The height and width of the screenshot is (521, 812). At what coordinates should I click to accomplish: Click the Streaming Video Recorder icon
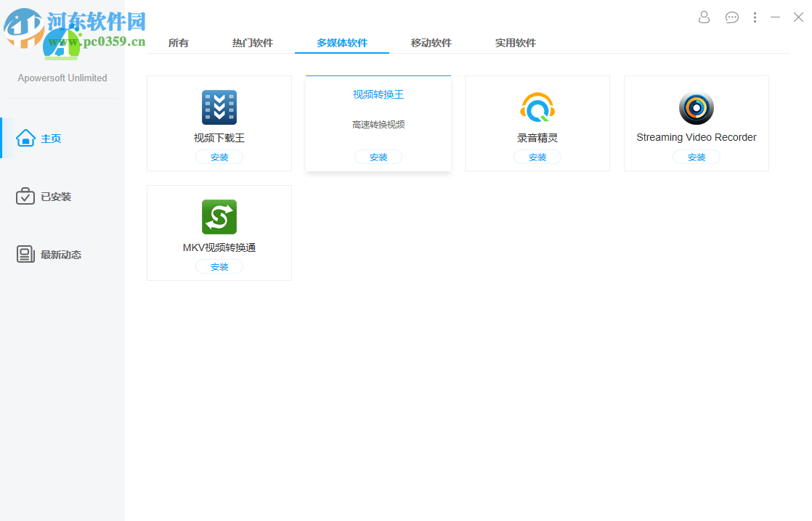coord(696,107)
